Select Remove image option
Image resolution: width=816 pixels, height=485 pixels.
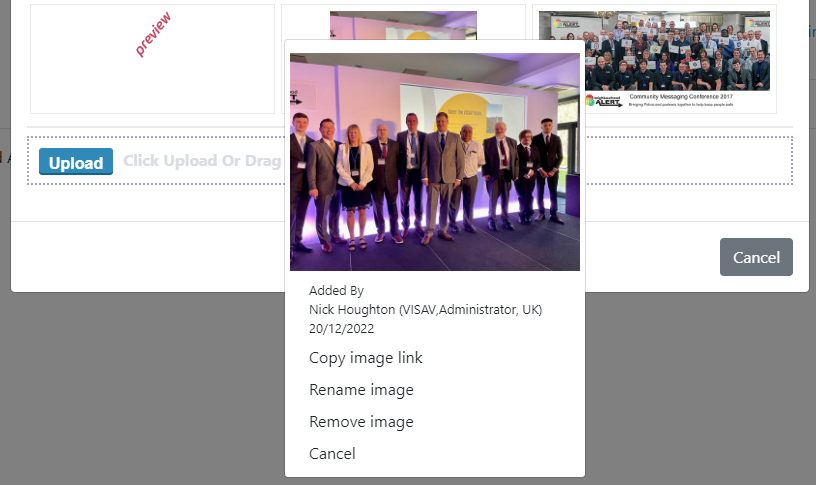361,422
